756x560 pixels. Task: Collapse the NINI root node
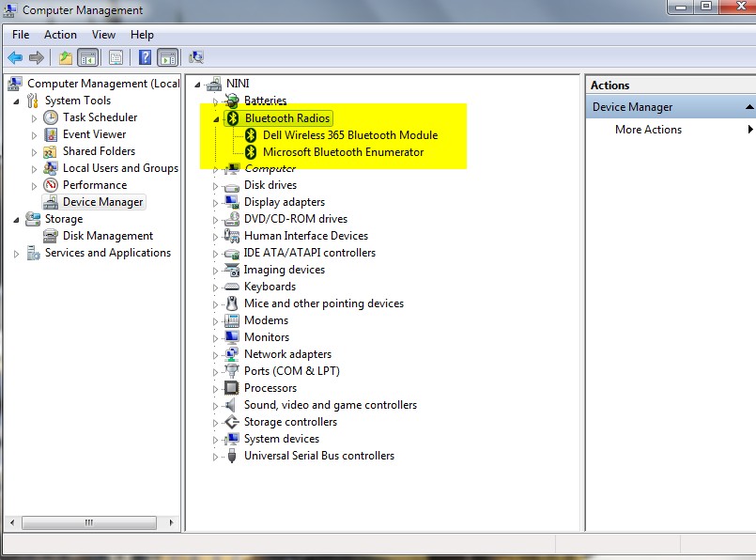click(x=197, y=85)
